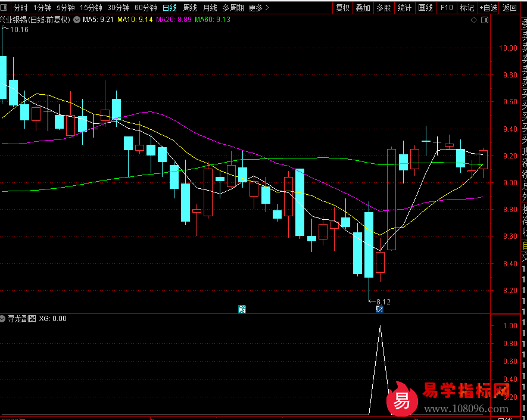Toggle the left panel icon in top-left corner

coord(4,7)
